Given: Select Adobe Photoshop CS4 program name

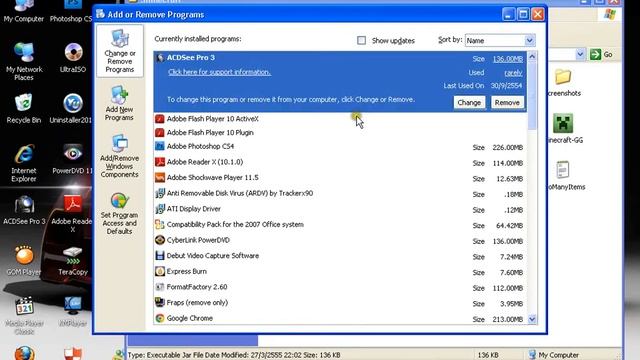Looking at the screenshot, I should 200,146.
